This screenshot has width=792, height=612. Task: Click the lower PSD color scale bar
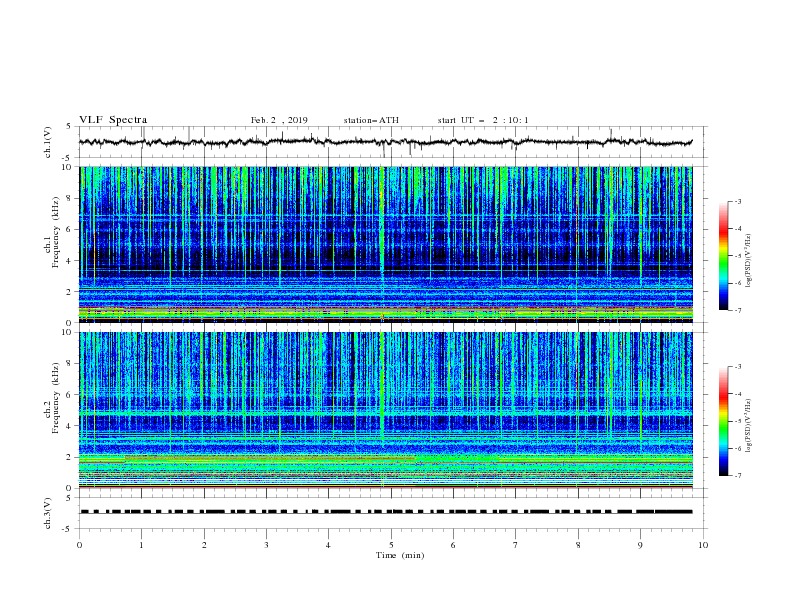click(724, 421)
